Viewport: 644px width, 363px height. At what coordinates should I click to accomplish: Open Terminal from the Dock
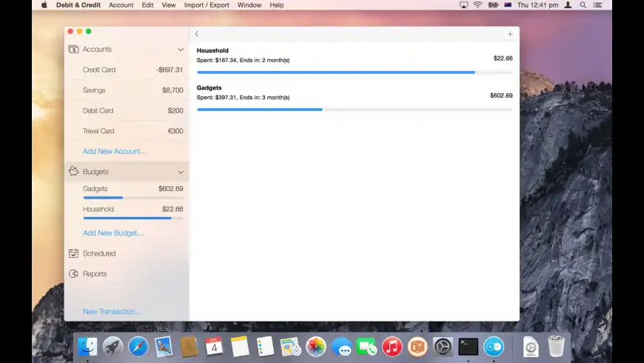(469, 347)
